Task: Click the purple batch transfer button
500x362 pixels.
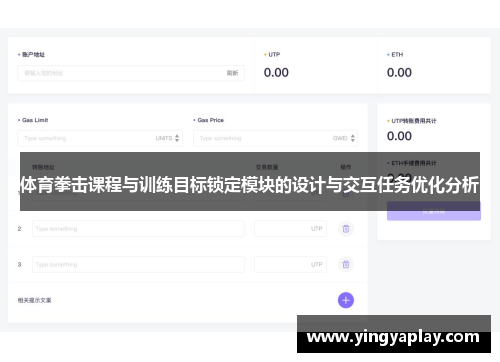Action: click(434, 211)
